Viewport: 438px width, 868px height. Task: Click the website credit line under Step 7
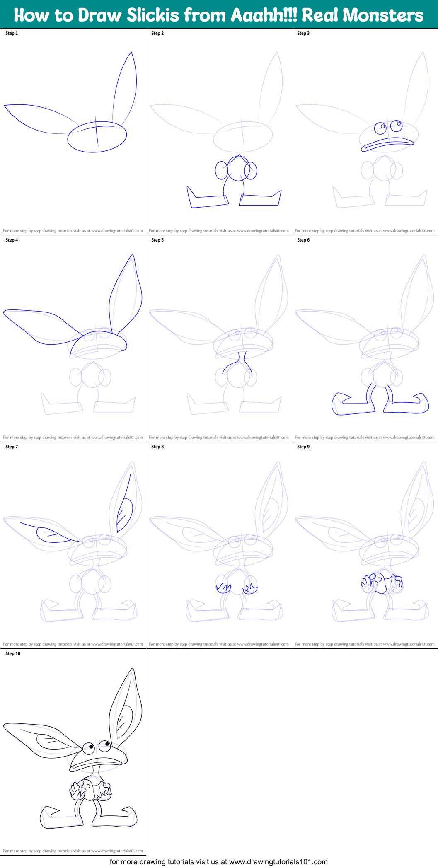[x=73, y=644]
